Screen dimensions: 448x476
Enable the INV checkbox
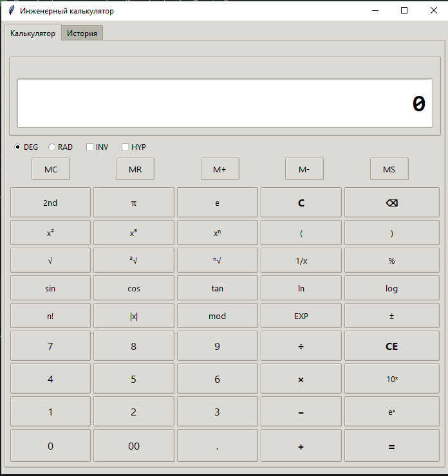90,147
